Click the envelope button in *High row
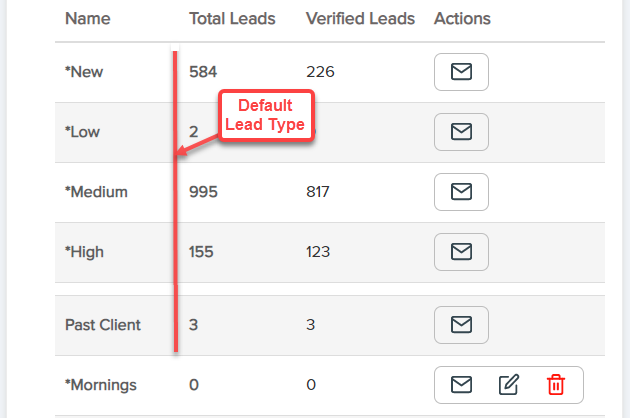Viewport: 630px width, 418px height. pos(461,252)
